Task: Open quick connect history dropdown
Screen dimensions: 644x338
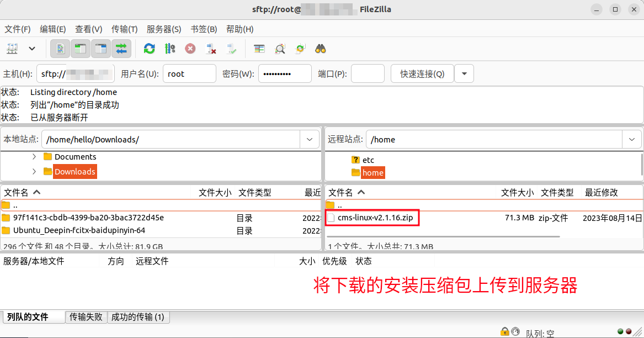Action: pos(464,74)
